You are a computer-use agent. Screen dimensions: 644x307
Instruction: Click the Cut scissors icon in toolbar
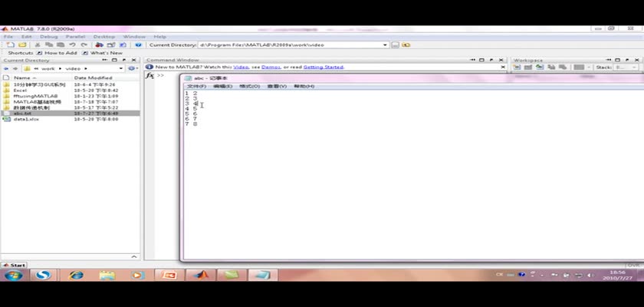(38, 45)
